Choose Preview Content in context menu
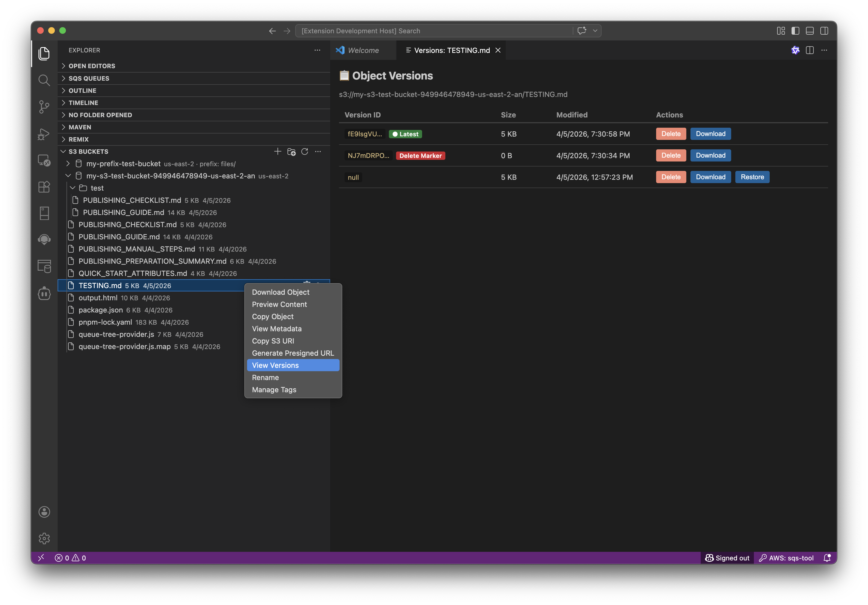The width and height of the screenshot is (868, 605). click(x=293, y=304)
